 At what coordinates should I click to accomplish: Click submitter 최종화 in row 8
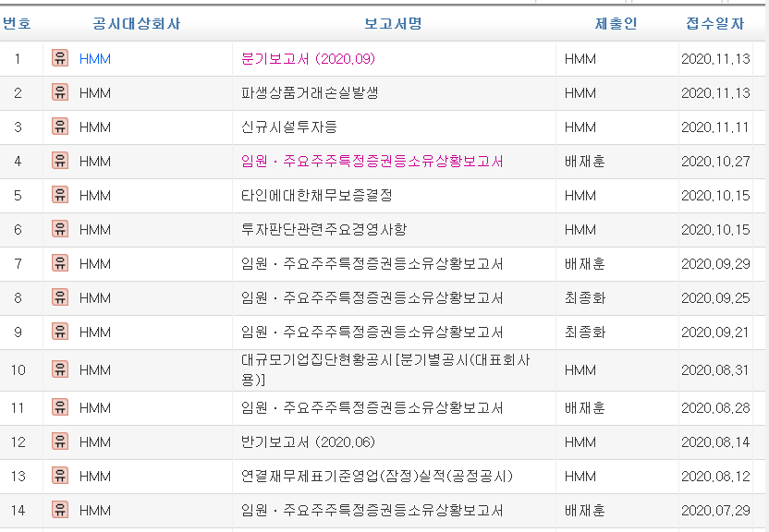click(584, 297)
